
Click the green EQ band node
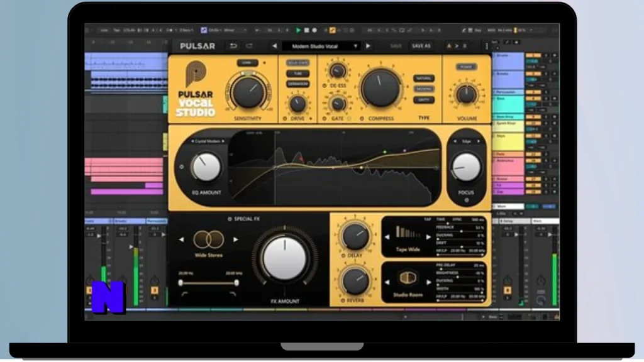(385, 152)
